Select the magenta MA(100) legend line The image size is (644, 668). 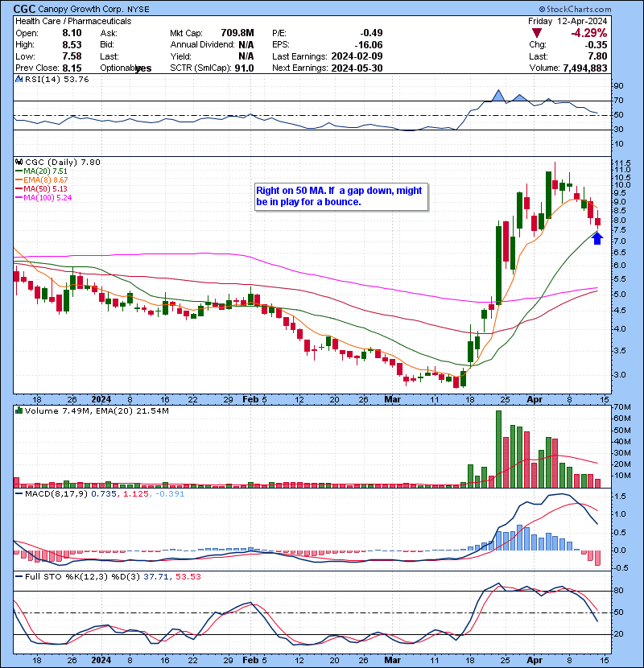point(19,198)
